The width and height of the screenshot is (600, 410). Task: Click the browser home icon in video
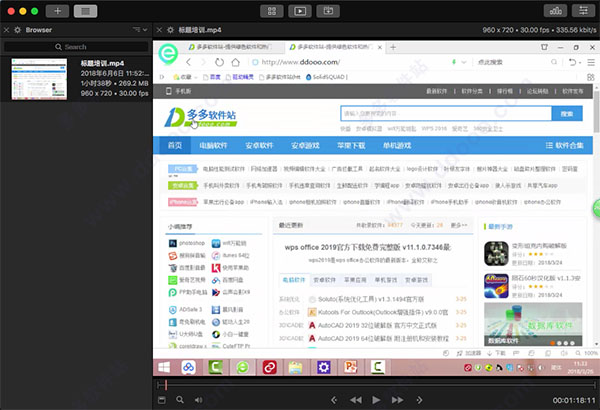pos(236,62)
